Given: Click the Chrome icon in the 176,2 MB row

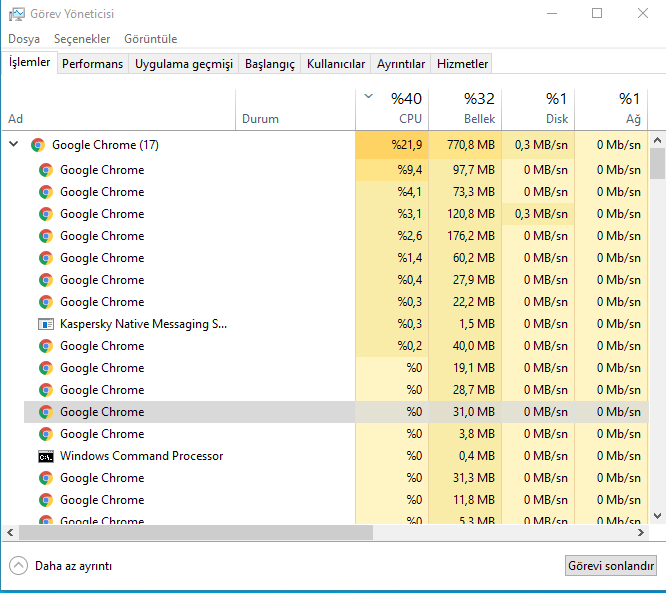Looking at the screenshot, I should pos(46,236).
